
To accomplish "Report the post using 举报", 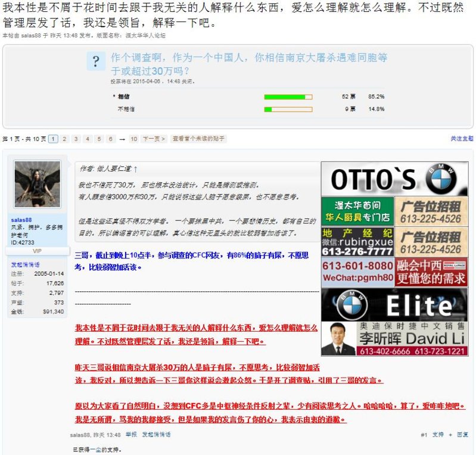I will pyautogui.click(x=131, y=435).
